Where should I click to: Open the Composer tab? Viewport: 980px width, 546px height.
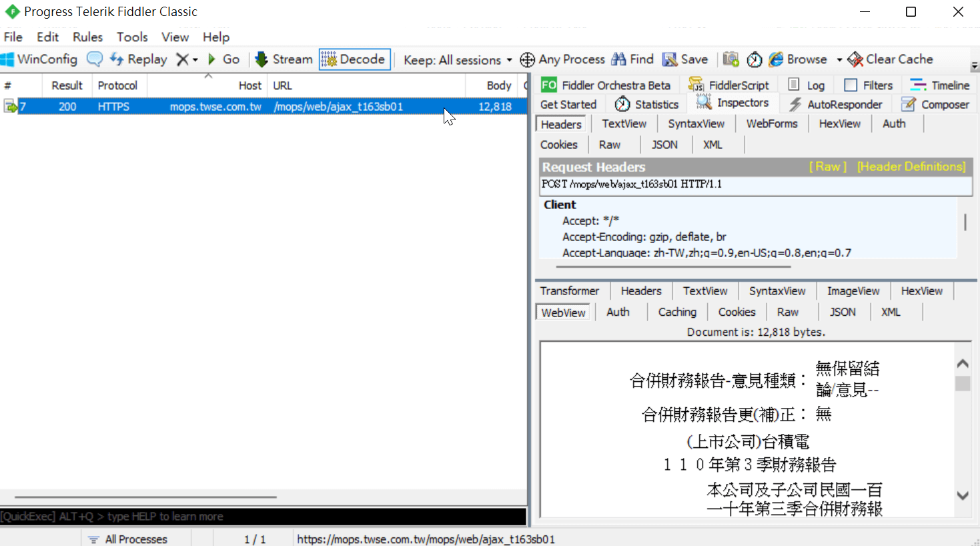(935, 104)
